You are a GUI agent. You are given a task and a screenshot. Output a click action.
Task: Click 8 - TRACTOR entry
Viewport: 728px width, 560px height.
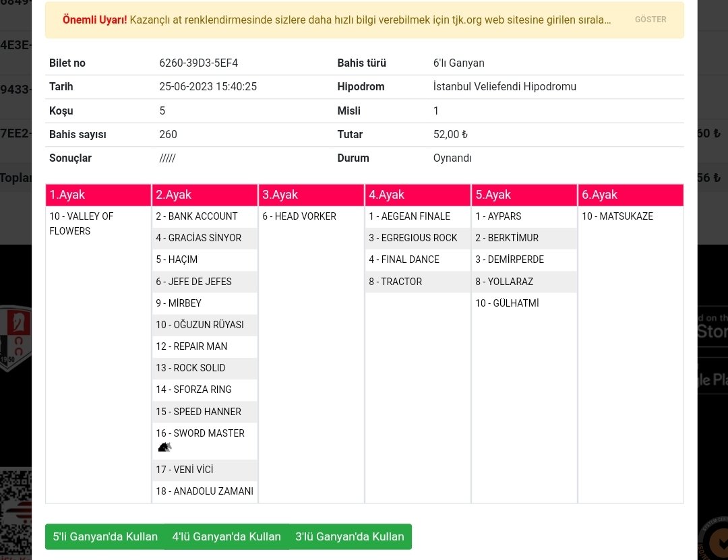395,282
